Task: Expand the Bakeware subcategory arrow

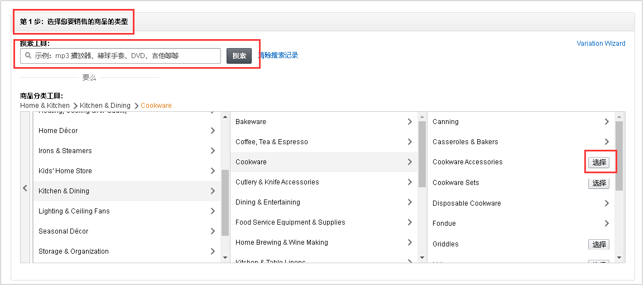Action: (410, 122)
